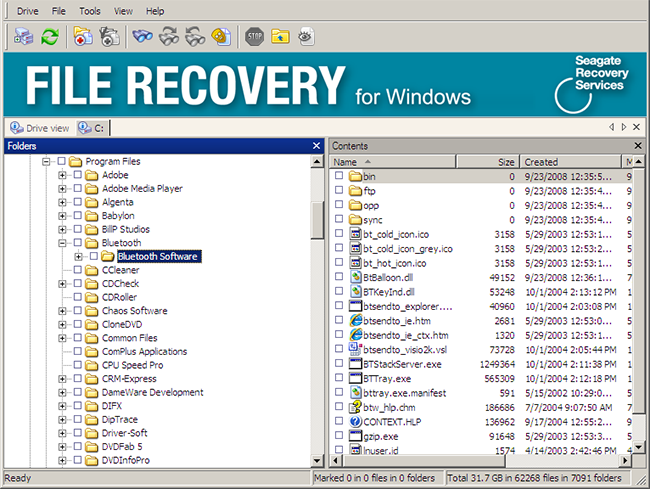Expand the DVDFab 5 folder node
Screen dimensions: 650x489
tap(62, 447)
